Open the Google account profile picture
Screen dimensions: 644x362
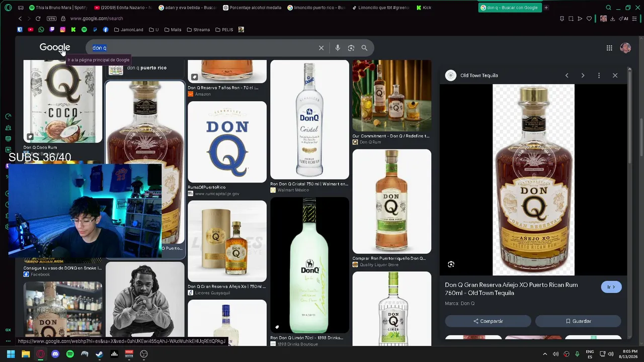point(625,48)
